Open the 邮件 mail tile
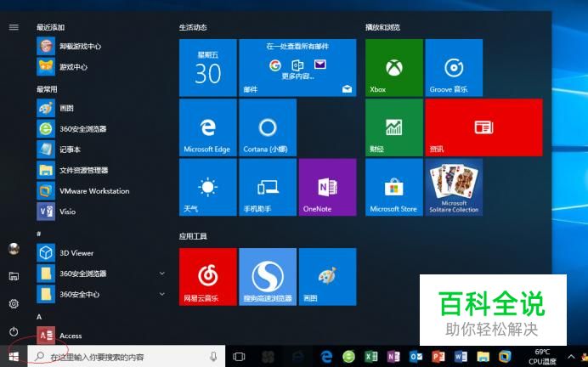The height and width of the screenshot is (367, 588). point(297,68)
